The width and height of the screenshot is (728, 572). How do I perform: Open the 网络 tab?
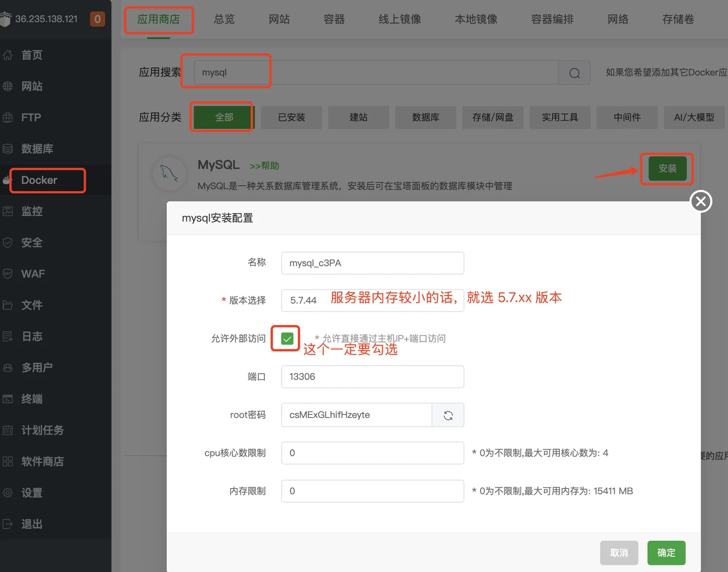(618, 19)
